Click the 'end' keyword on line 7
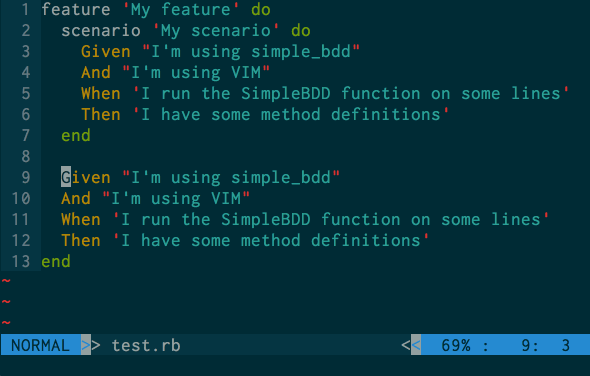Image resolution: width=590 pixels, height=376 pixels. 76,135
